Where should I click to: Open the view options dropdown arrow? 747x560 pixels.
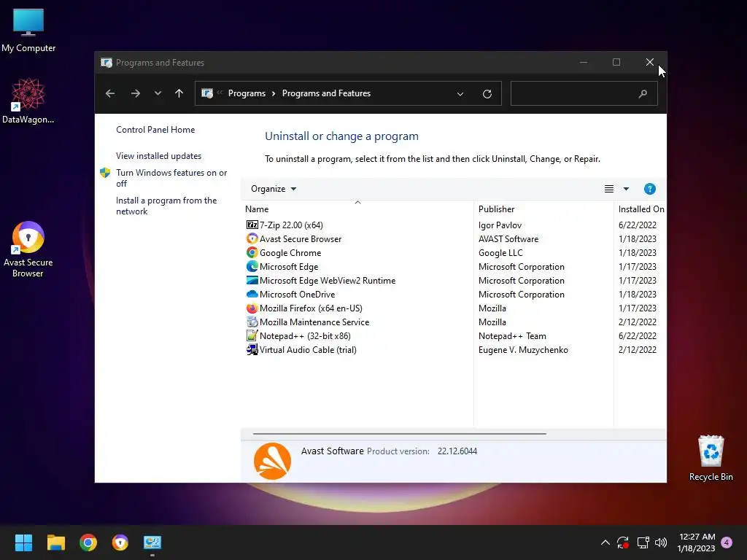(x=626, y=189)
